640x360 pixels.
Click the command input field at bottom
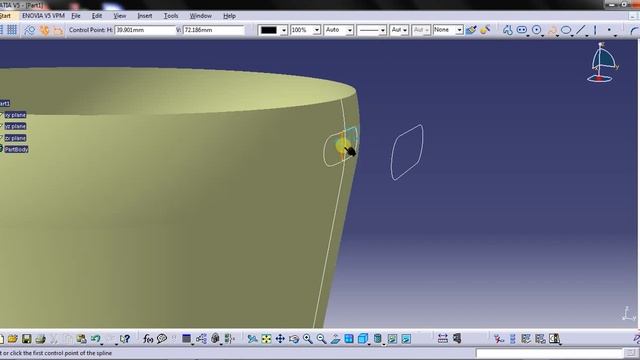point(549,353)
